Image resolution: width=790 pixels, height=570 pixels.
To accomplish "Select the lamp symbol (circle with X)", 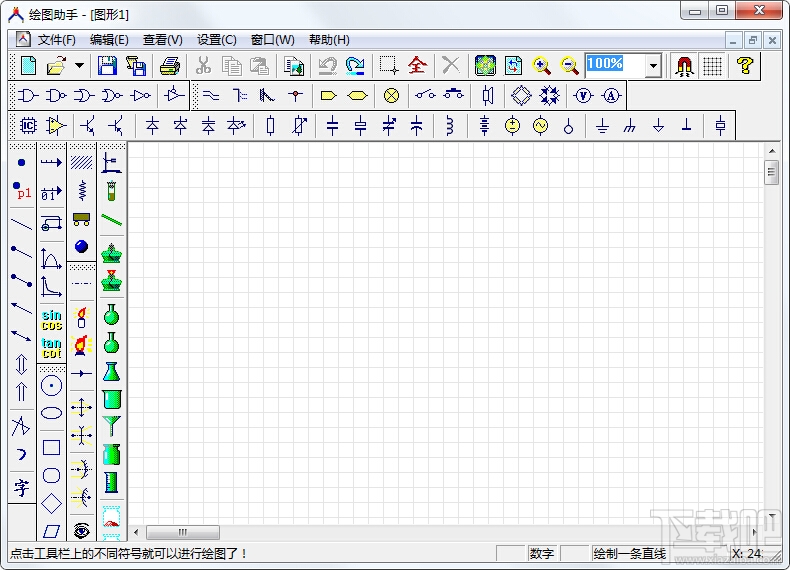I will pyautogui.click(x=391, y=95).
